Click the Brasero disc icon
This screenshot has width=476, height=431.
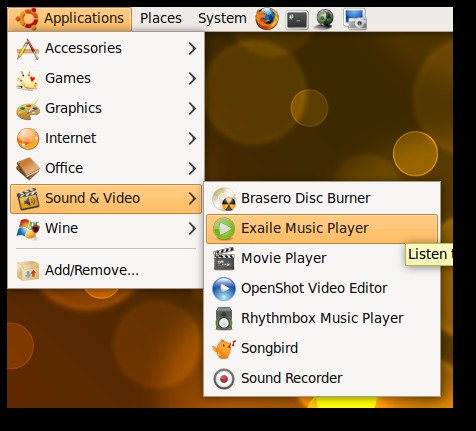224,199
